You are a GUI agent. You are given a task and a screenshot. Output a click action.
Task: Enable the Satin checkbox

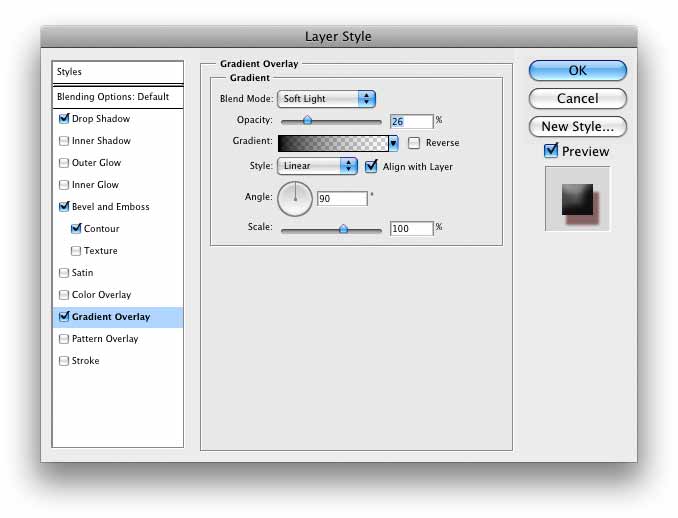pyautogui.click(x=64, y=272)
